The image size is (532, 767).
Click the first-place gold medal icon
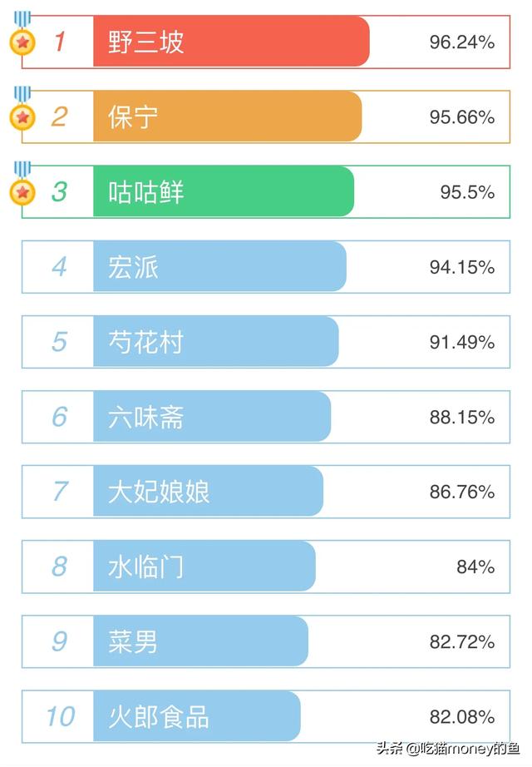22,39
